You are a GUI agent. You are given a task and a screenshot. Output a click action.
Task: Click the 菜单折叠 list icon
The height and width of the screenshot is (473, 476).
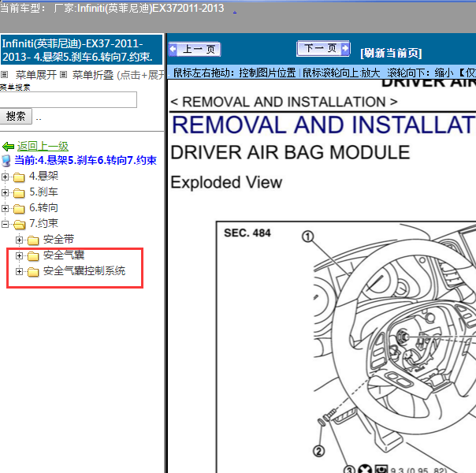(63, 74)
